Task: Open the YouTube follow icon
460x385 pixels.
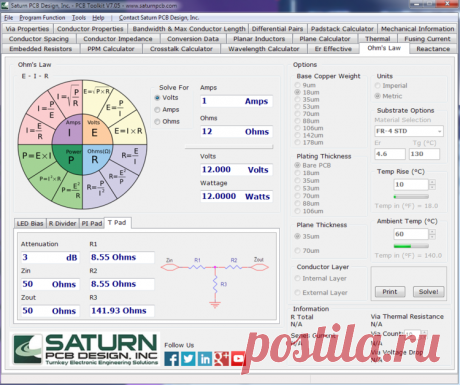Action: point(238,359)
